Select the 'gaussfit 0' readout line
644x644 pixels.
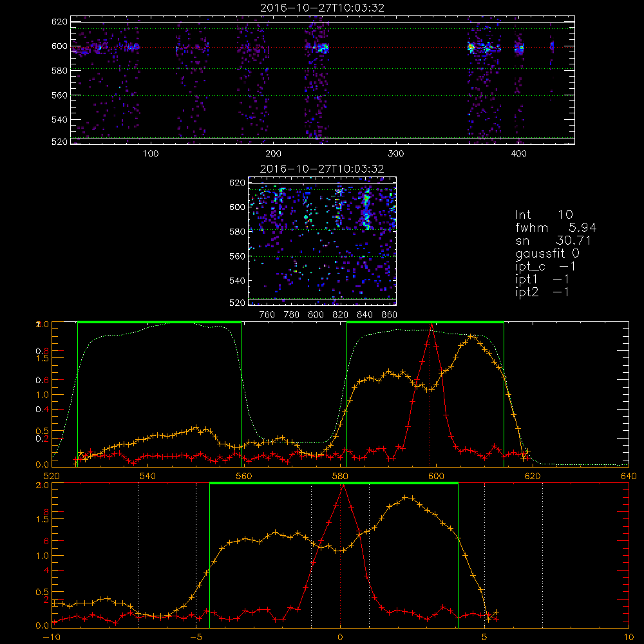(x=547, y=253)
